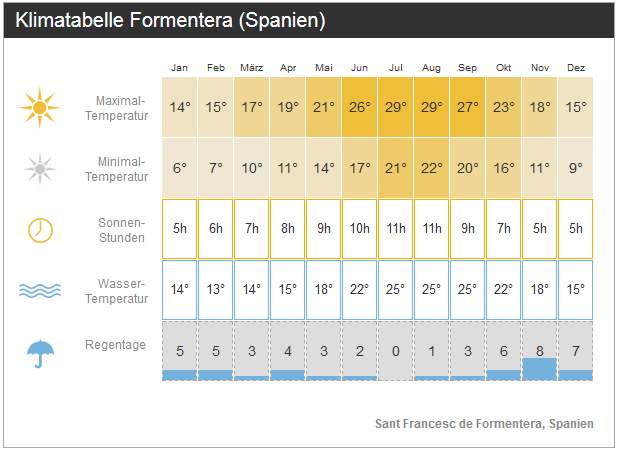Click the Dez month column header

pyautogui.click(x=576, y=67)
